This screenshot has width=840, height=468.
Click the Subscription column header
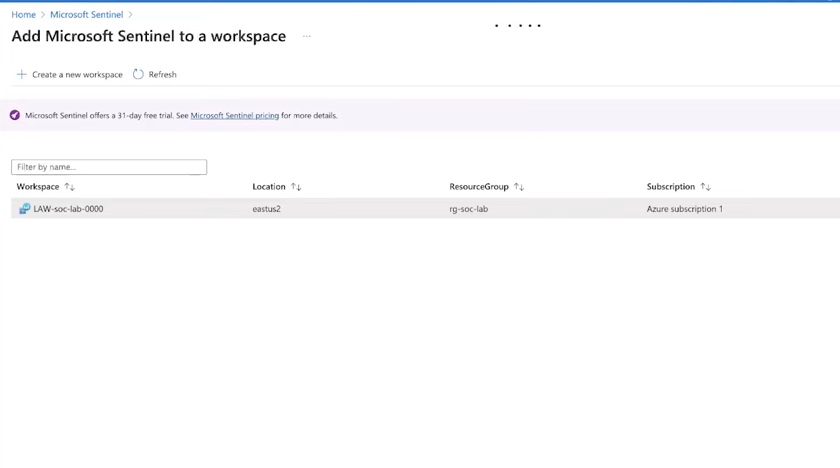[x=671, y=187]
